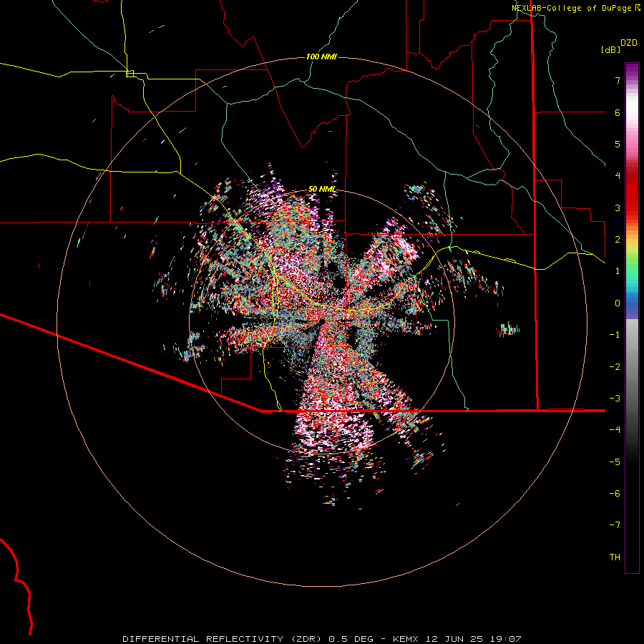Click the isolated radar echo east of the 50 NMI ring
644x644 pixels.
[x=508, y=329]
